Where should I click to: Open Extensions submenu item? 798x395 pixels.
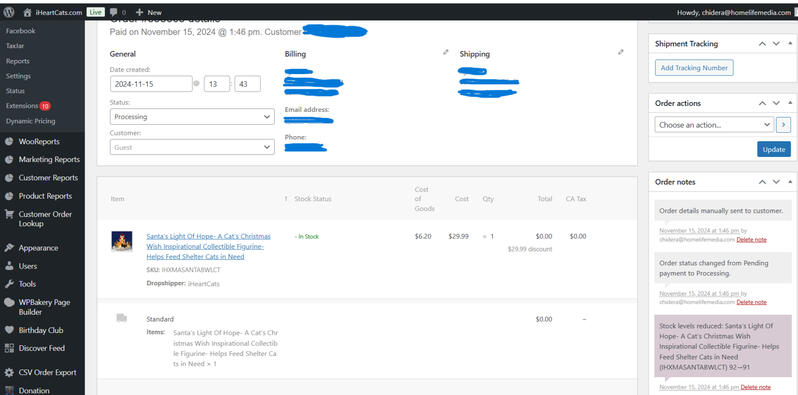(x=28, y=106)
